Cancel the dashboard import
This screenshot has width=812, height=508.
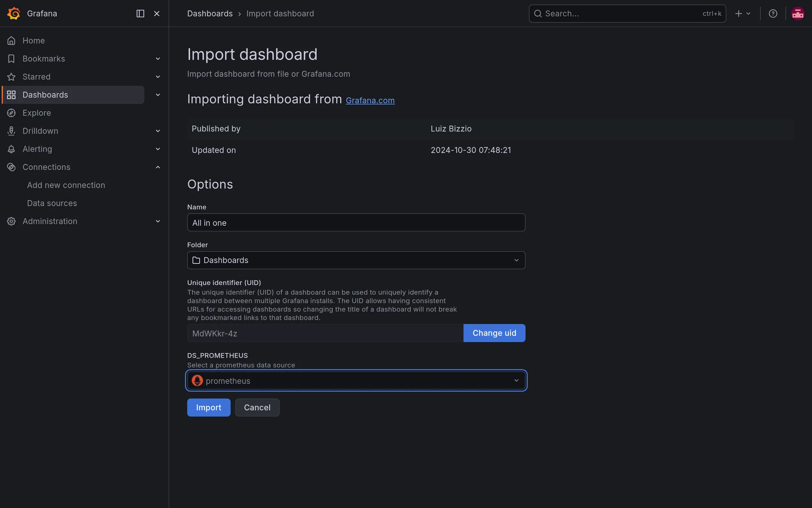257,408
